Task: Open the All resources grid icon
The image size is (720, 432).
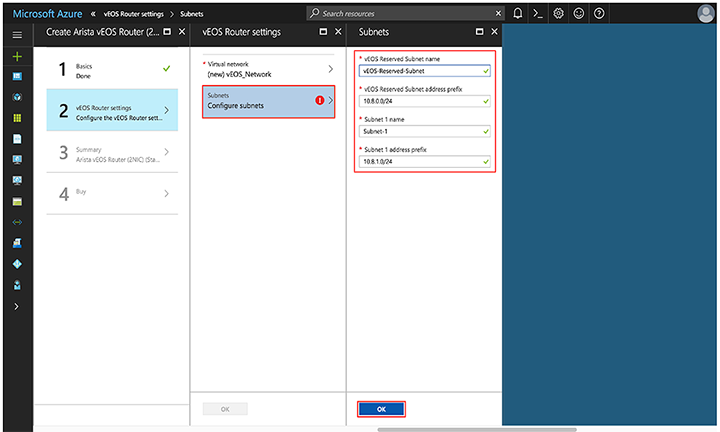Action: [x=17, y=118]
